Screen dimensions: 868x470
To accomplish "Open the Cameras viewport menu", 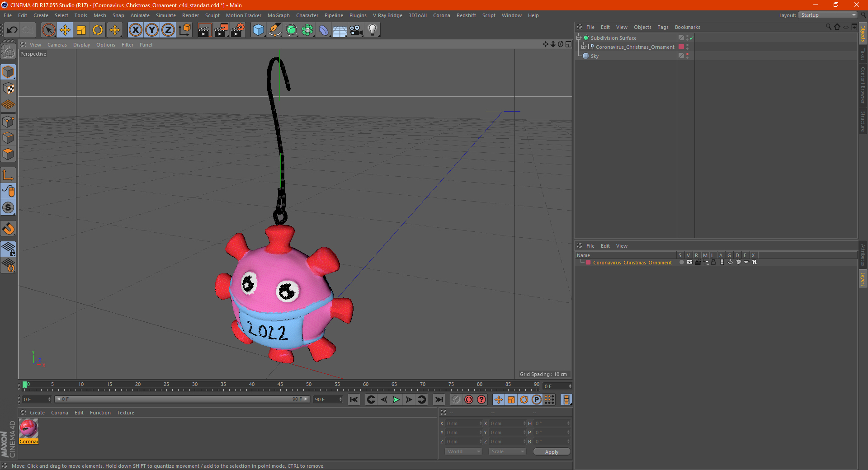I will 57,45.
